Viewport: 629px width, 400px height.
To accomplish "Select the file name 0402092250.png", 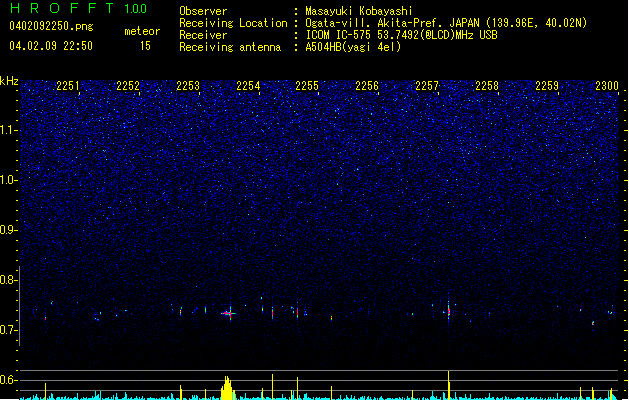I will [51, 26].
